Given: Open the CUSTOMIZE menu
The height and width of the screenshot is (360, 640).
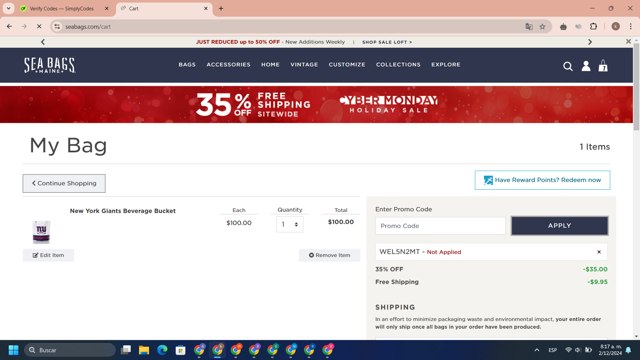Looking at the screenshot, I should pos(347,64).
